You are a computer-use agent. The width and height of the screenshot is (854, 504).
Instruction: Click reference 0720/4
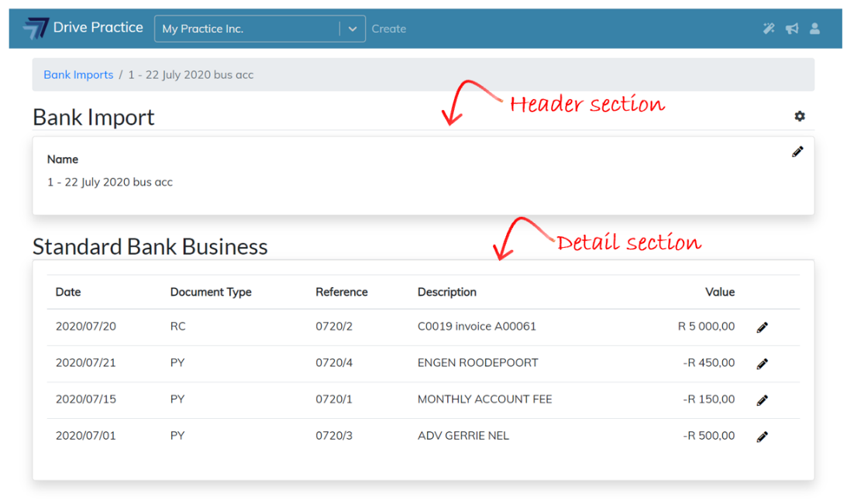(x=334, y=362)
